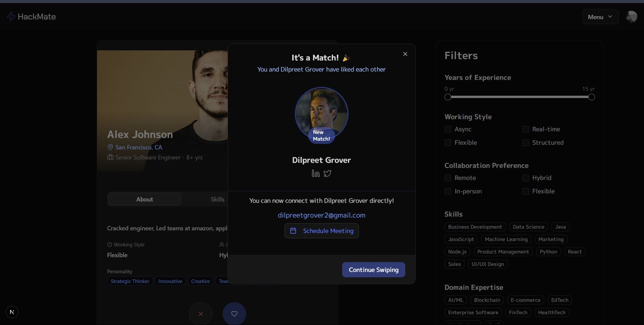This screenshot has width=644, height=325.
Task: Enable the Async working style checkbox
Action: pyautogui.click(x=448, y=129)
